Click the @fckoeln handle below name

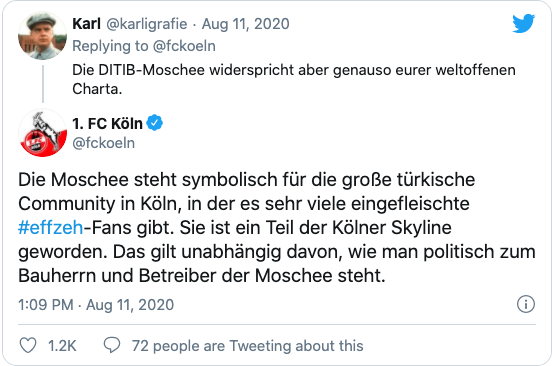[x=104, y=143]
